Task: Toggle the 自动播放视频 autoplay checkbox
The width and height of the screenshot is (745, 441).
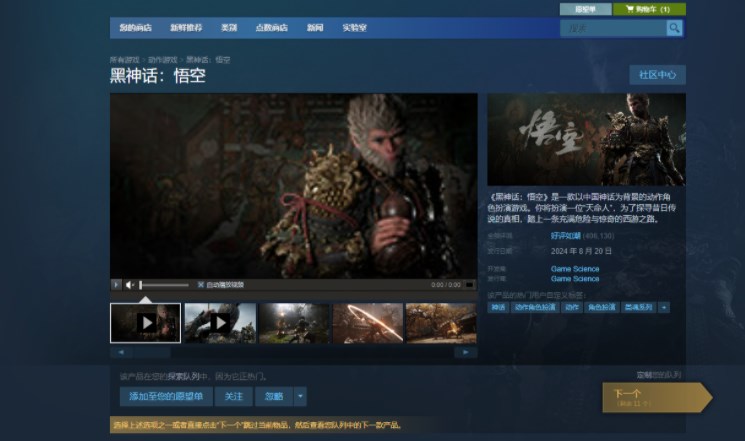Action: pyautogui.click(x=201, y=285)
